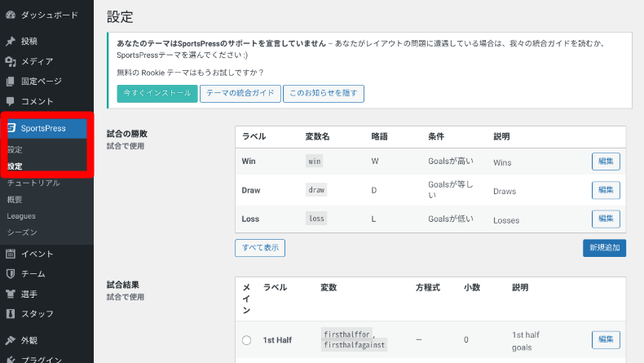Edit the Draw outcome row
Image resolution: width=644 pixels, height=363 pixels.
[x=606, y=190]
